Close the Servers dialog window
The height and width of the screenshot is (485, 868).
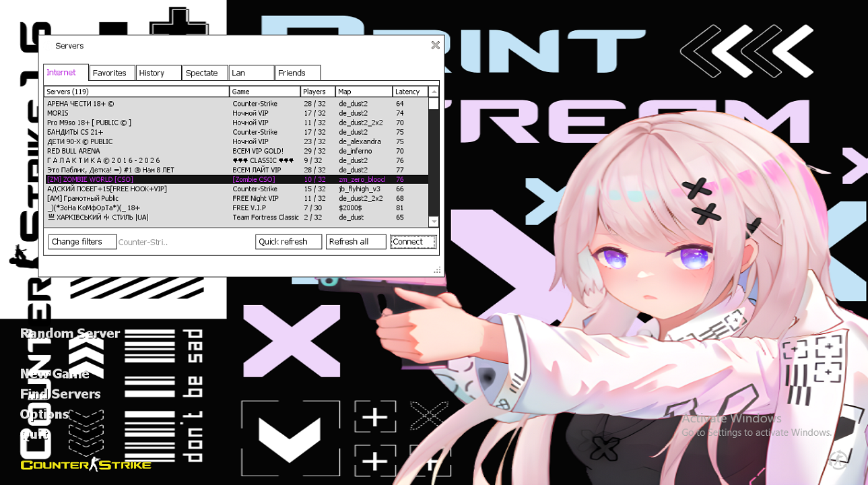[435, 45]
